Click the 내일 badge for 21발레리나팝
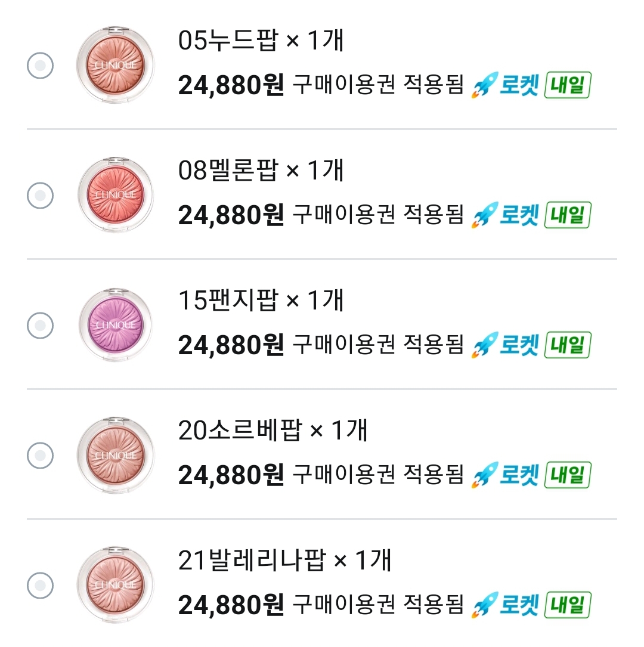Image resolution: width=644 pixels, height=647 pixels. coord(568,605)
